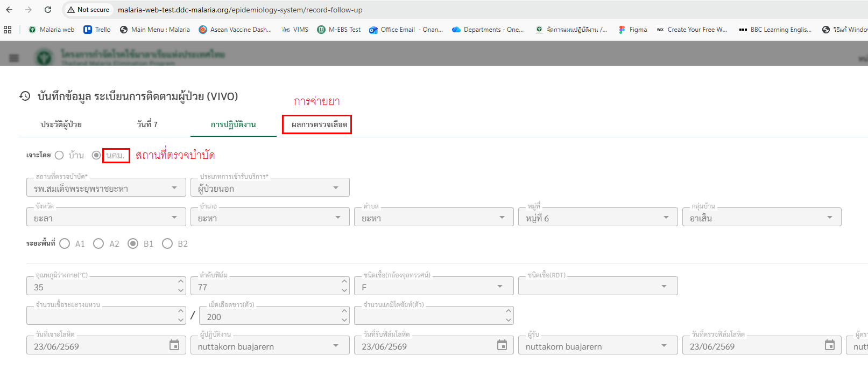Open the Office Email bookmark
Screen dimensions: 868x390
tap(406, 30)
